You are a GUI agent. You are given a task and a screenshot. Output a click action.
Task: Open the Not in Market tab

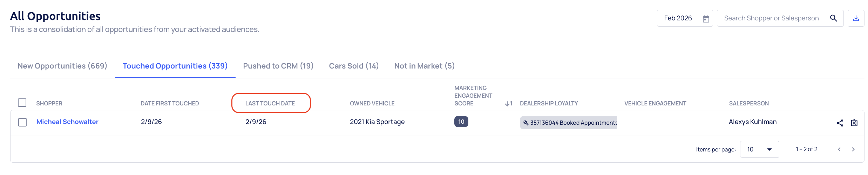pos(424,66)
